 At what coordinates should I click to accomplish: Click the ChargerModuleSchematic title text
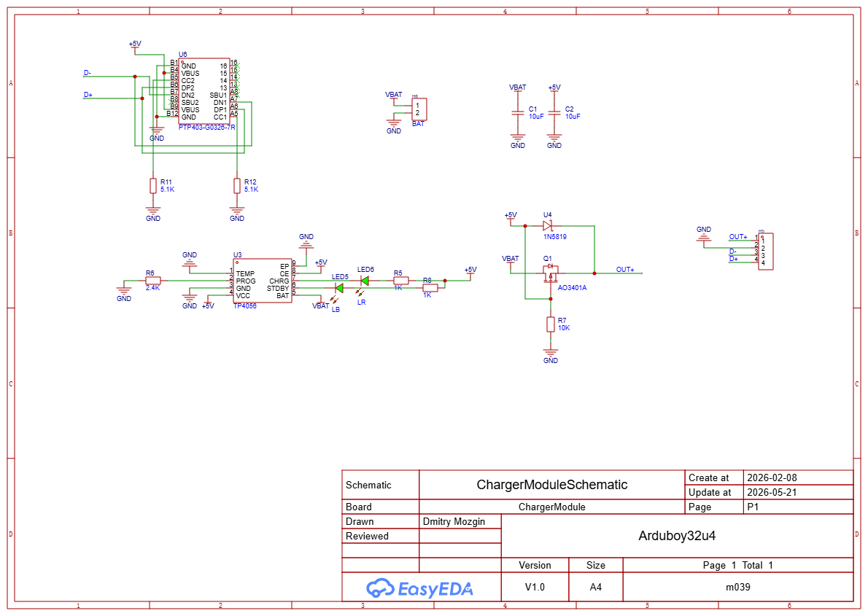(x=552, y=485)
